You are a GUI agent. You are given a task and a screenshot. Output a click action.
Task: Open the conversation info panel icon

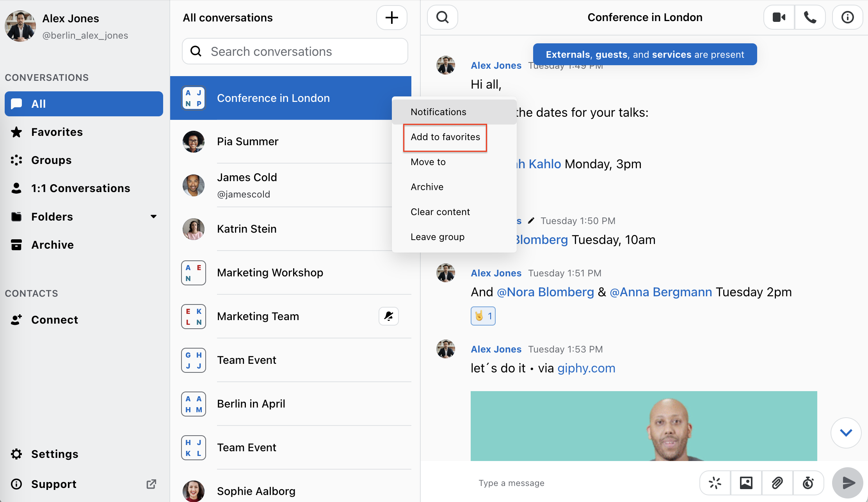click(x=847, y=17)
